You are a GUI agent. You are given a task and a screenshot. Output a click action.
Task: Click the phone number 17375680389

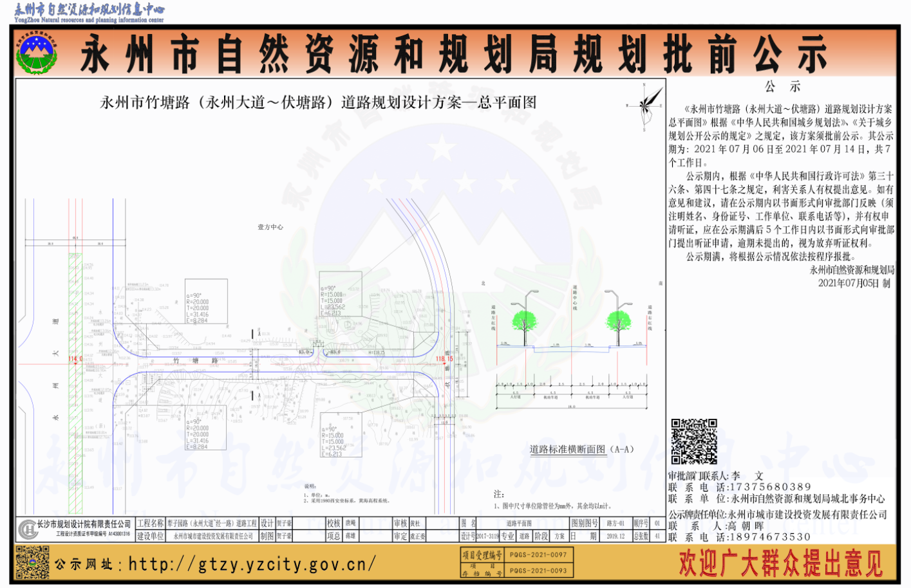tap(770, 487)
